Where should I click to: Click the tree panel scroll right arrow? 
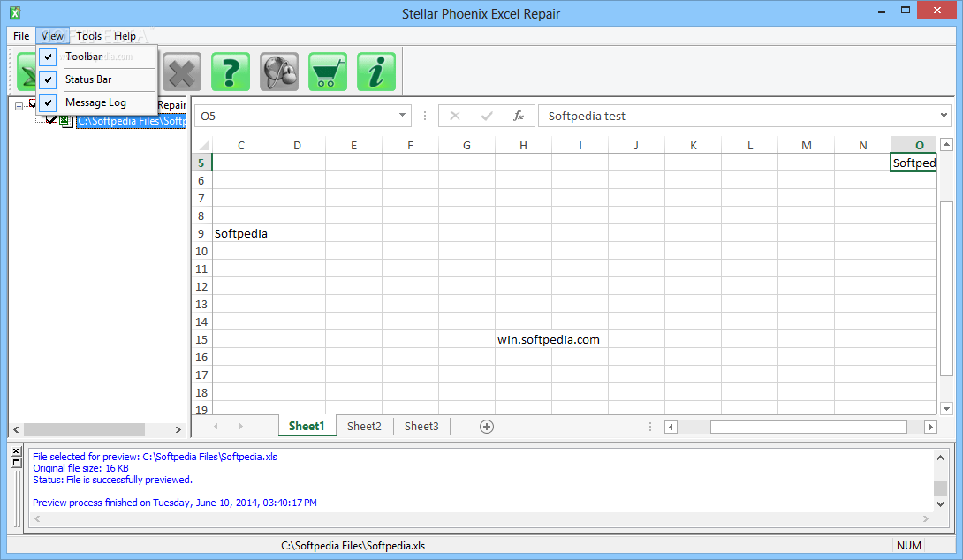(178, 430)
